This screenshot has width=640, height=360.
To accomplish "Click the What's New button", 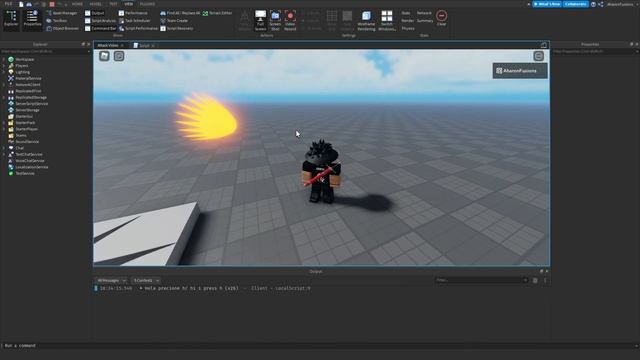I will pyautogui.click(x=547, y=4).
